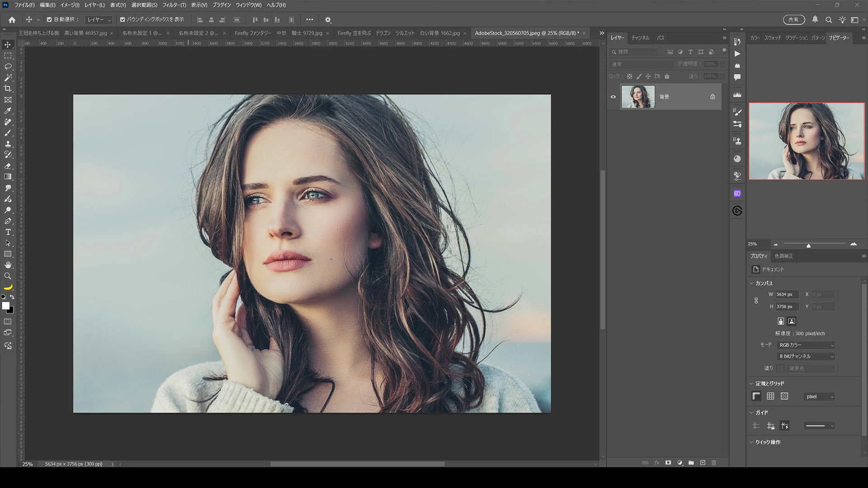Open the notifications bell icon

point(815,19)
